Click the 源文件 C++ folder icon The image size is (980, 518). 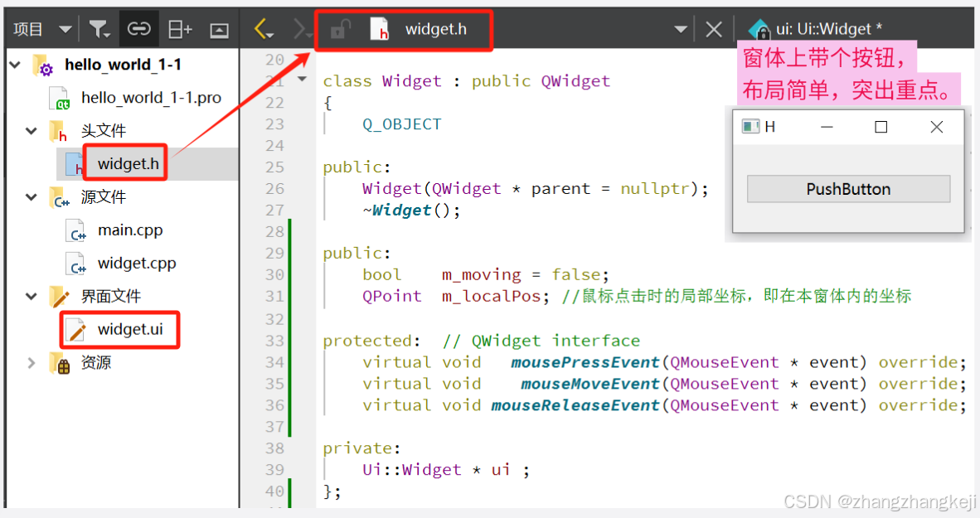pyautogui.click(x=60, y=197)
